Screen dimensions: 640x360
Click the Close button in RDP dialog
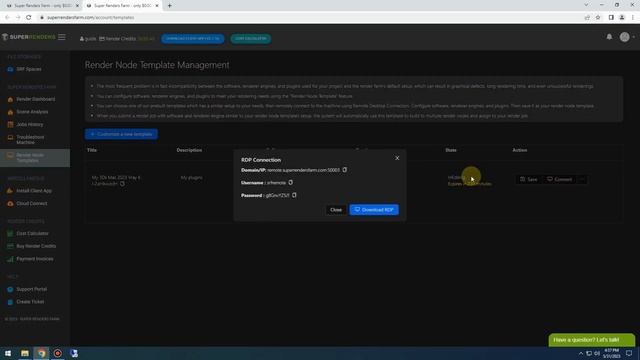[336, 210]
